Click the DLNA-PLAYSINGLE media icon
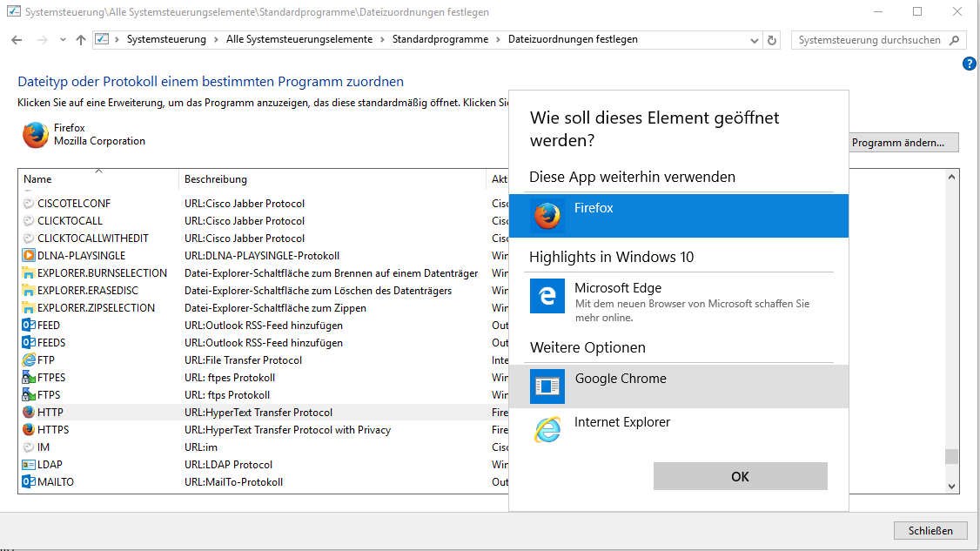The image size is (980, 551). [29, 256]
